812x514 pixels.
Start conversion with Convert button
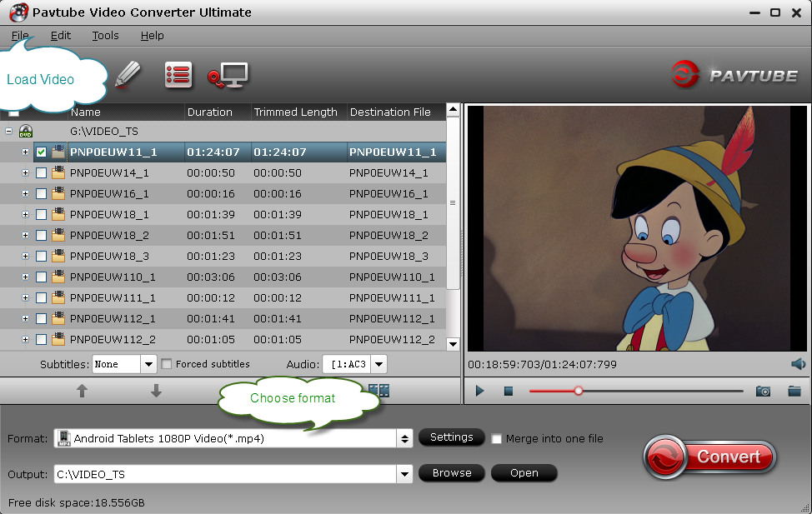[x=710, y=457]
